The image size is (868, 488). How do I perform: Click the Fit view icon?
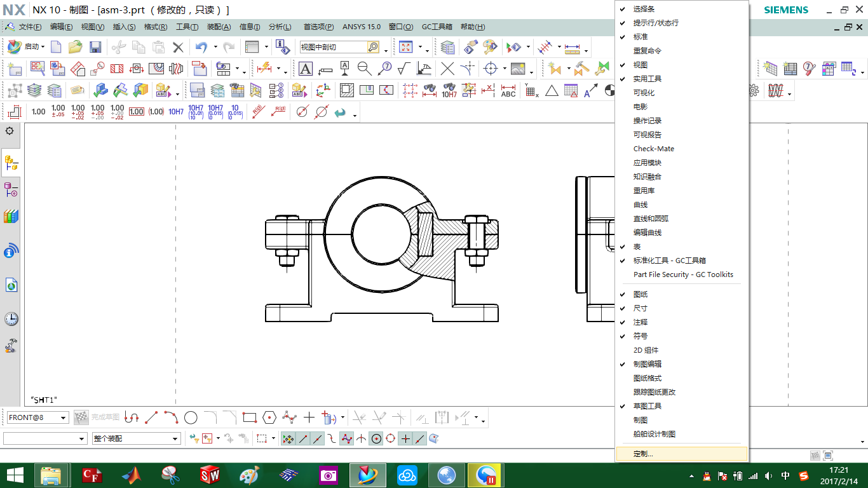click(x=405, y=47)
